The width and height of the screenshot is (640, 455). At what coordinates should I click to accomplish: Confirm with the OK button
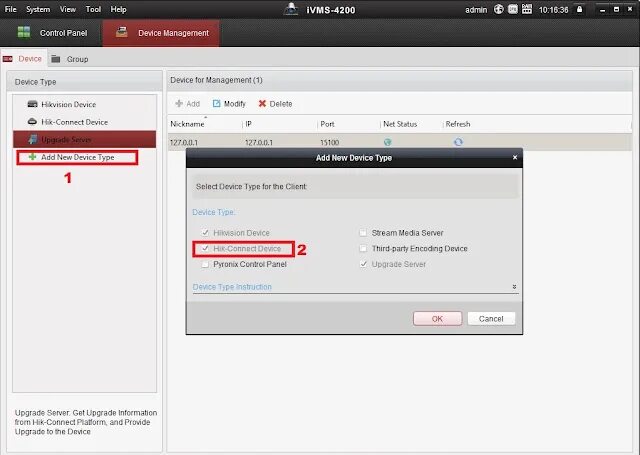click(x=437, y=319)
